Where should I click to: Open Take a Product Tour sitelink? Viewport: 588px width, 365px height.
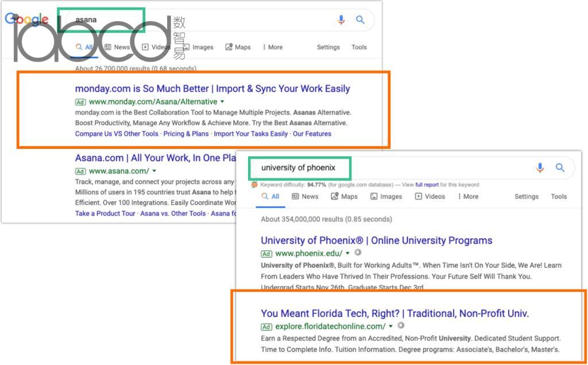(x=105, y=213)
